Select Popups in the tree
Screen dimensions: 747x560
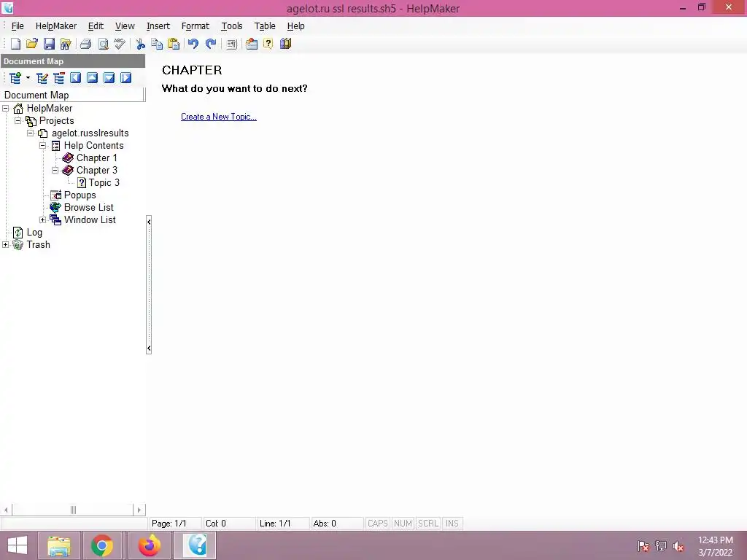tap(80, 195)
